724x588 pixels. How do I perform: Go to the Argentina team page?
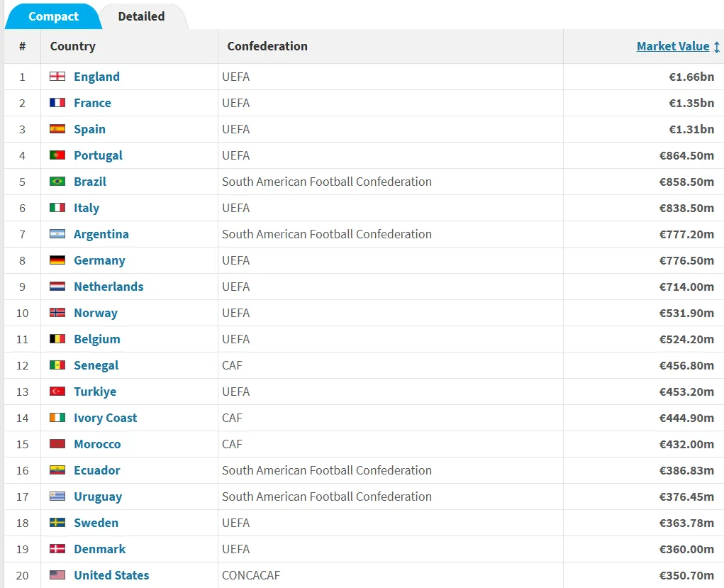coord(101,234)
